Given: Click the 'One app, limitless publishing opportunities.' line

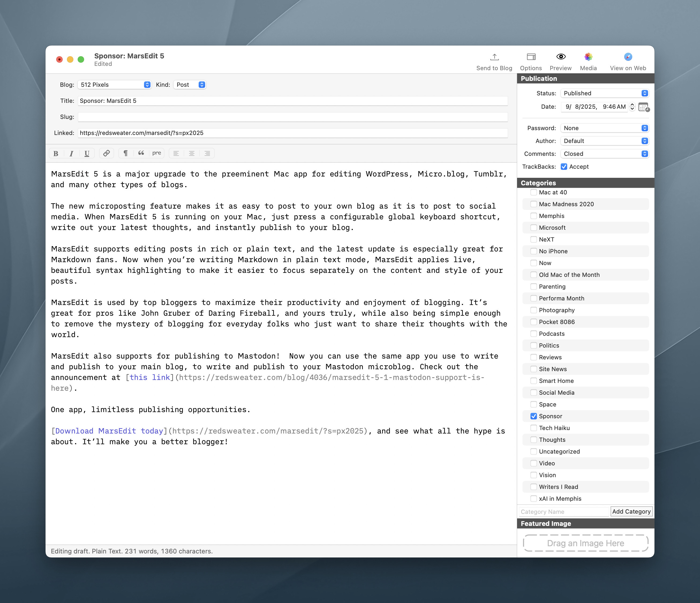Looking at the screenshot, I should 151,410.
